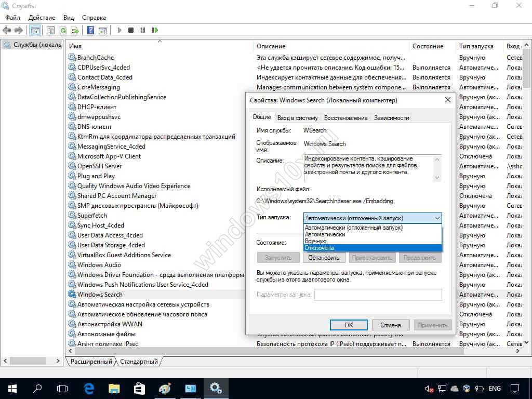Open the 'Действие' menu
This screenshot has height=399, width=532.
(42, 18)
